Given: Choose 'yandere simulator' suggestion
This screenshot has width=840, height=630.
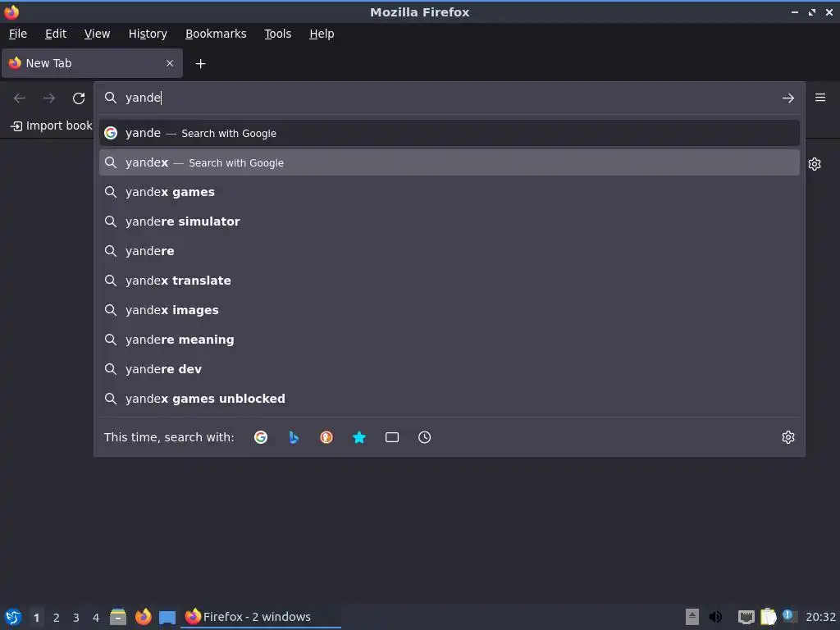Looking at the screenshot, I should coord(450,221).
